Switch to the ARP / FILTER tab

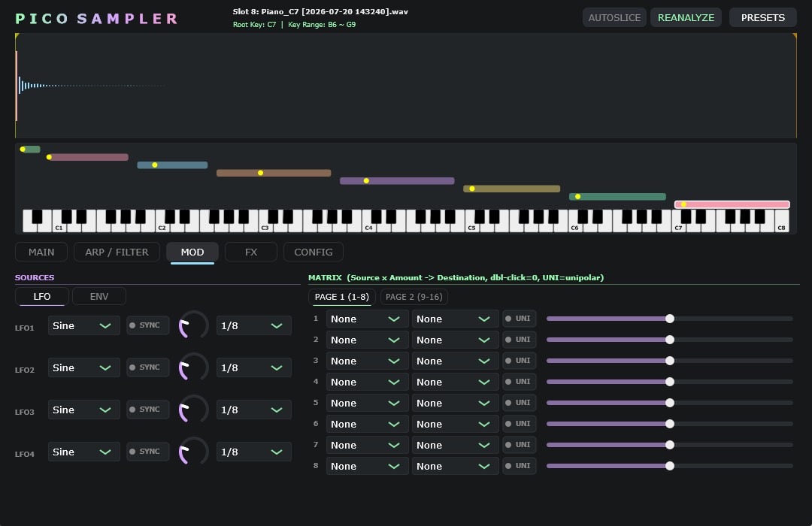[117, 252]
